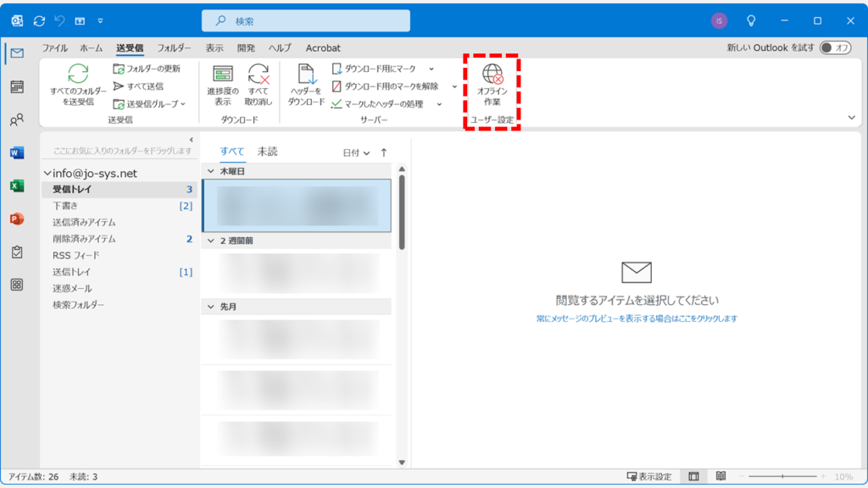Launch Word from the sidebar
The height and width of the screenshot is (488, 868).
click(17, 152)
